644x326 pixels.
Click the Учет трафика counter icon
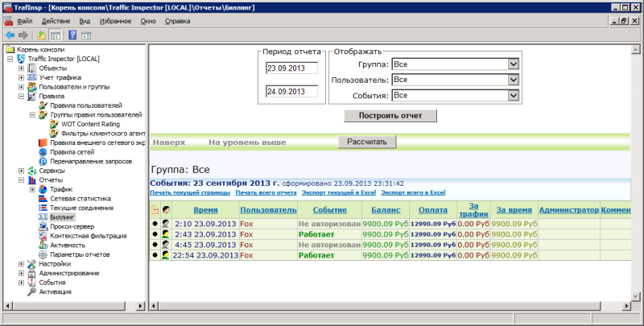pyautogui.click(x=31, y=77)
